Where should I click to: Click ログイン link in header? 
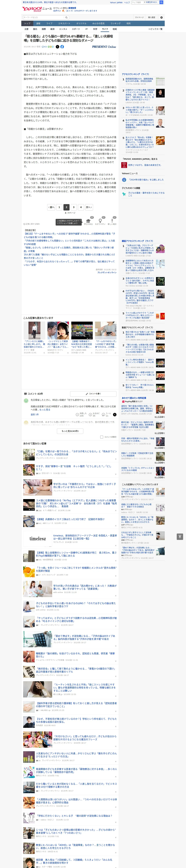[57, 11]
